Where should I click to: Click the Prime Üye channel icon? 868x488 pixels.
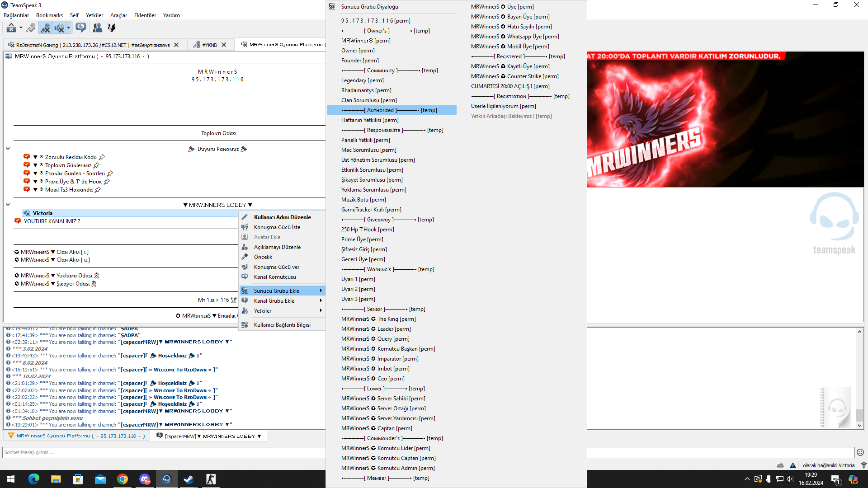tap(27, 182)
